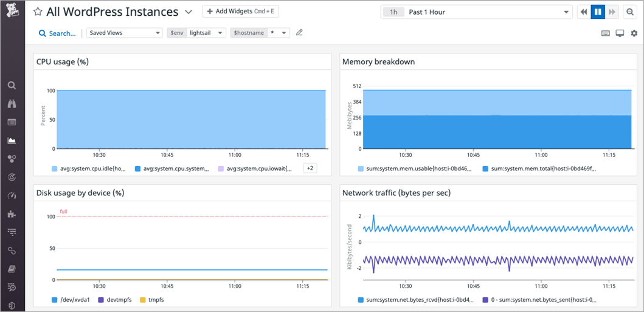Viewport: 644px width, 312px height.
Task: Click the received-bytes line in Network traffic
Action: (x=499, y=228)
